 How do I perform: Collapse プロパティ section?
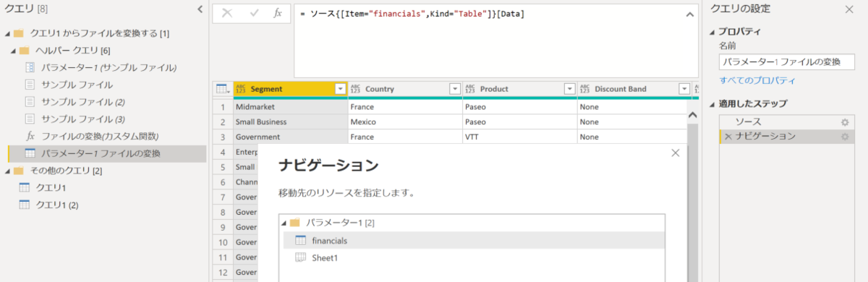click(712, 32)
